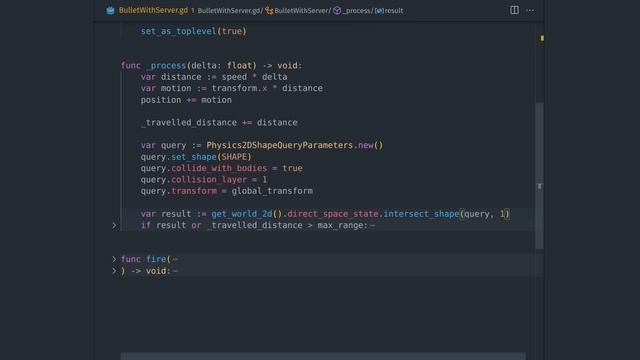
Task: Click the class icon in the breadcrumb
Action: 269,11
